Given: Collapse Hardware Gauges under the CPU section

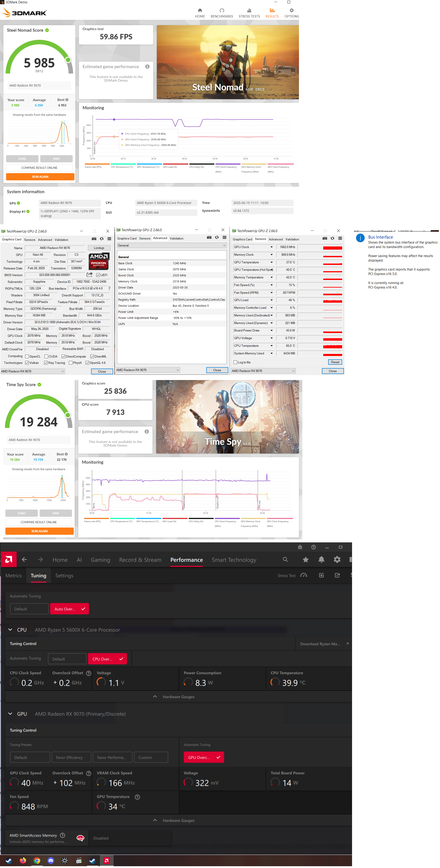Looking at the screenshot, I should coord(178,697).
